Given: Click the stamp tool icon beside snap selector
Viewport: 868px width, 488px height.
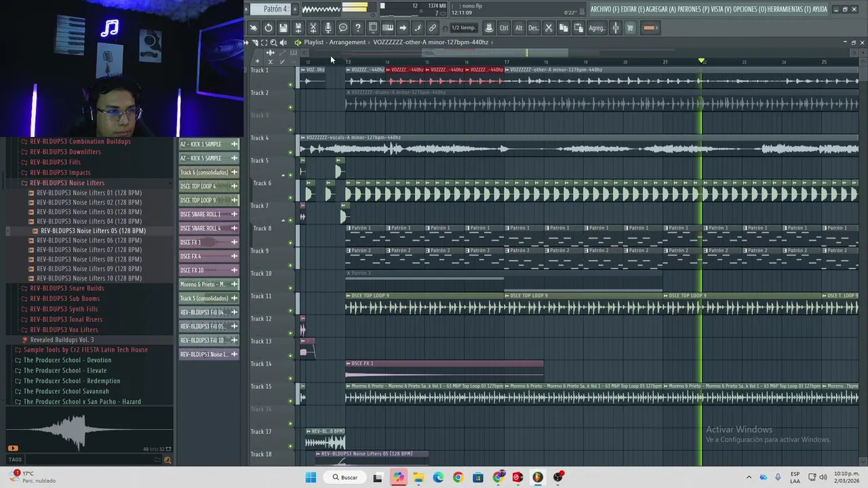Looking at the screenshot, I should pyautogui.click(x=489, y=28).
